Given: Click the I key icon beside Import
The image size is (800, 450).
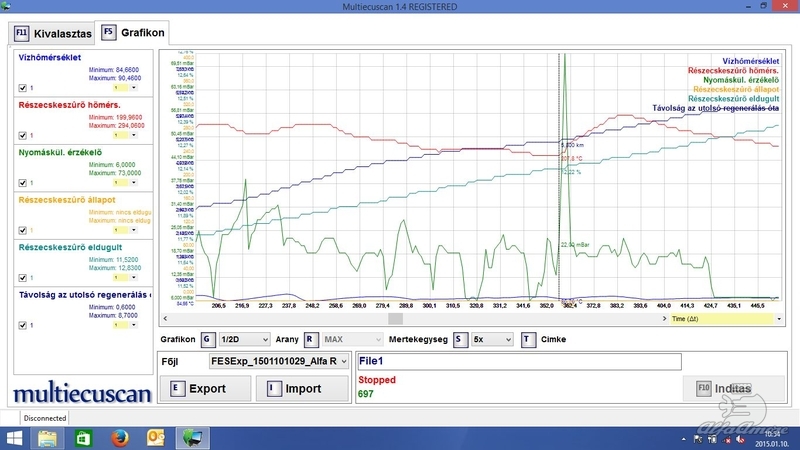Looking at the screenshot, I should pos(272,388).
